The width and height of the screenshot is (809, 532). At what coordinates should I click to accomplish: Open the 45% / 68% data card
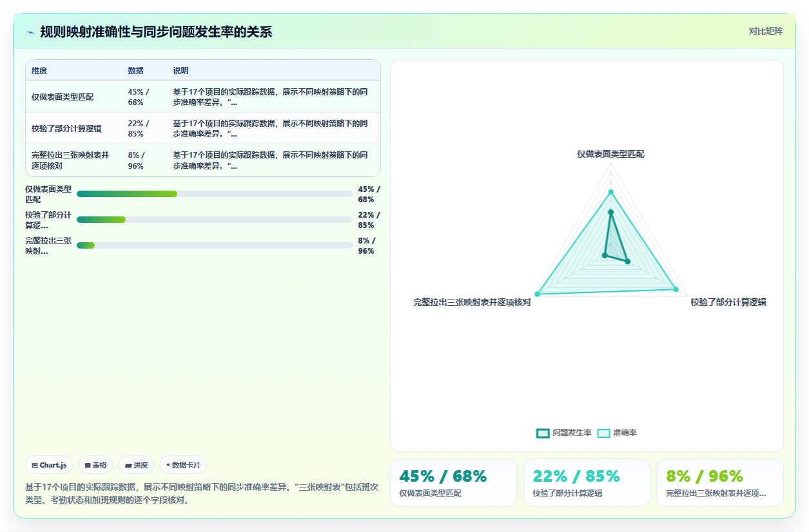pos(453,482)
